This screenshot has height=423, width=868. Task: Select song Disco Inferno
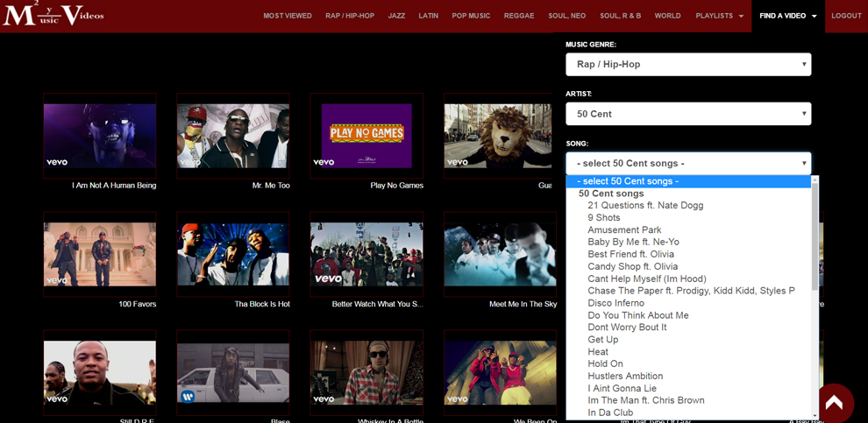[616, 303]
